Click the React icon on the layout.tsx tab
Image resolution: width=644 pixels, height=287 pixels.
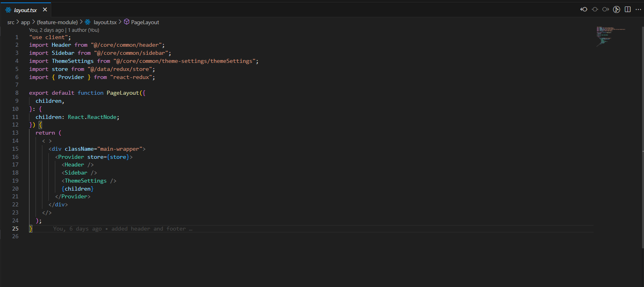click(x=8, y=10)
